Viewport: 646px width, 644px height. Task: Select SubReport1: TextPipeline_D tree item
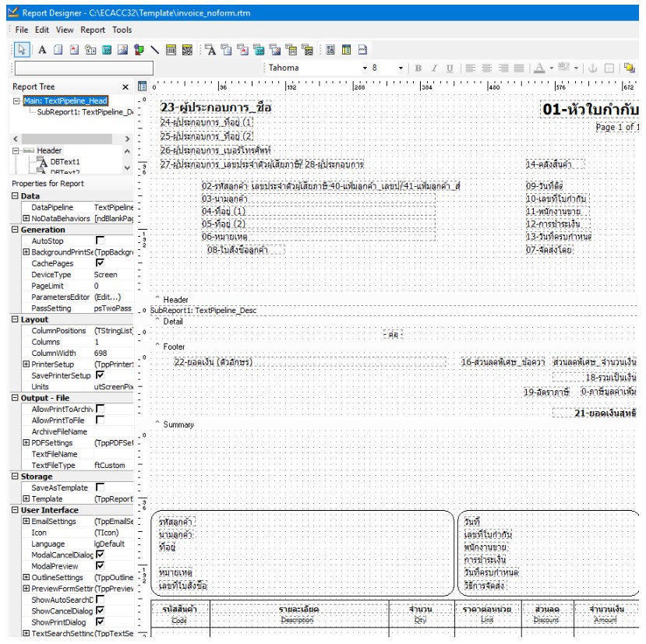pyautogui.click(x=84, y=112)
